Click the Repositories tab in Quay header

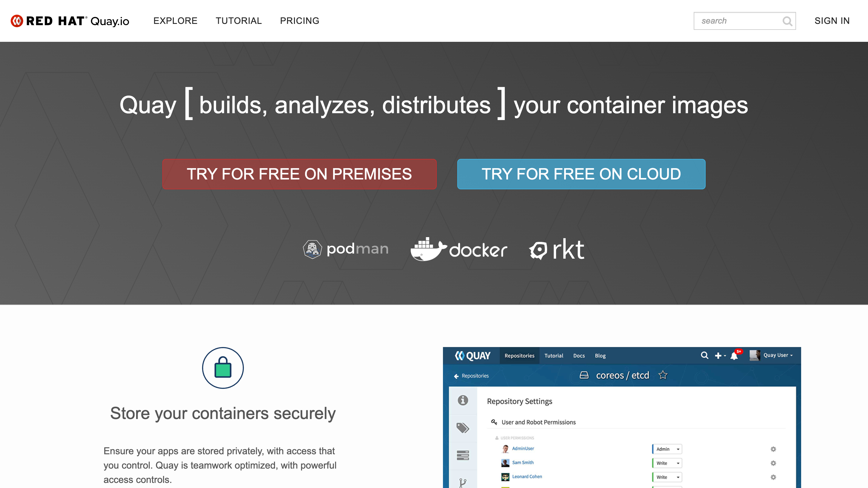pyautogui.click(x=518, y=355)
